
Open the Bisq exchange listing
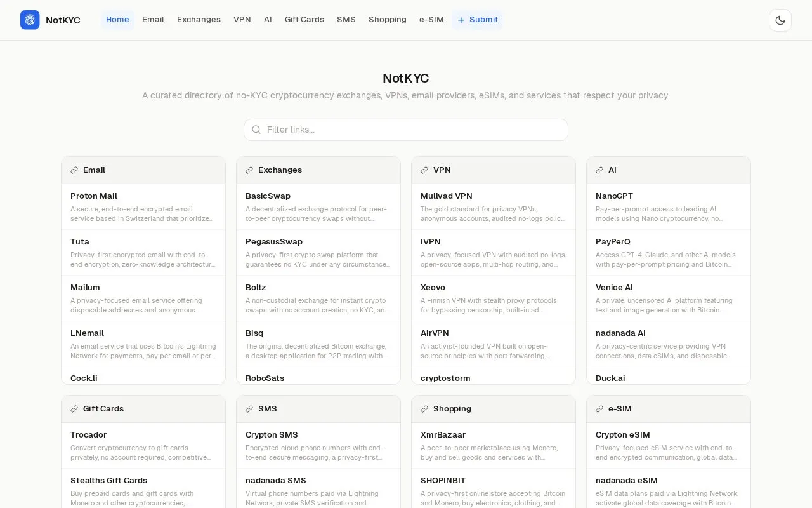tap(318, 344)
